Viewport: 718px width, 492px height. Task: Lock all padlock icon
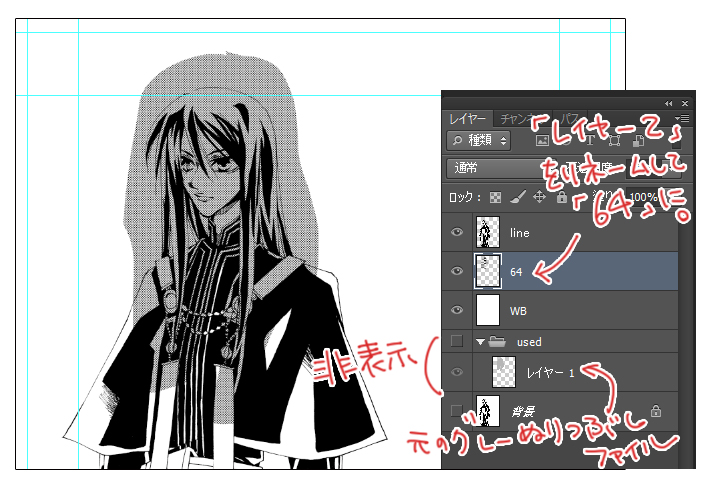(x=561, y=197)
